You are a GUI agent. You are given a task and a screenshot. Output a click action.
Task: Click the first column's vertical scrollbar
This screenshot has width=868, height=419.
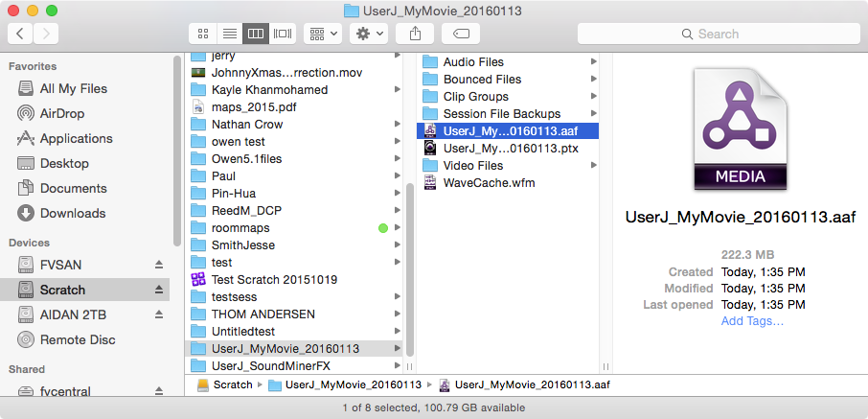point(410,269)
